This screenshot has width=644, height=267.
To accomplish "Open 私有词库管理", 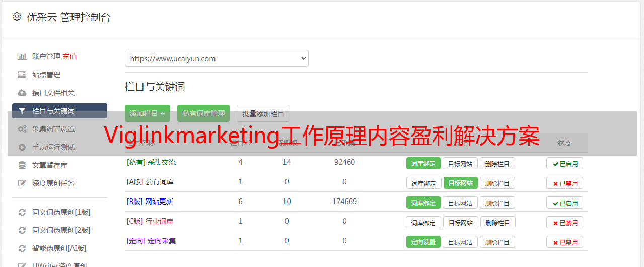I will (203, 113).
